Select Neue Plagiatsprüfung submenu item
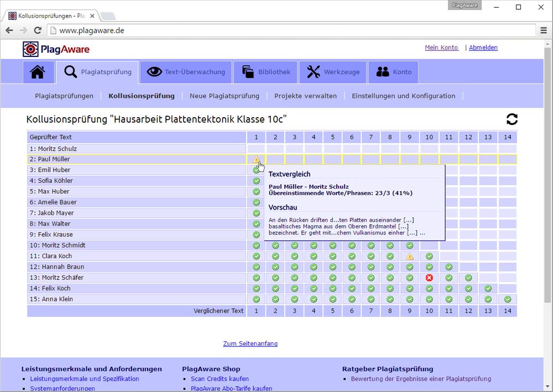 pos(225,96)
